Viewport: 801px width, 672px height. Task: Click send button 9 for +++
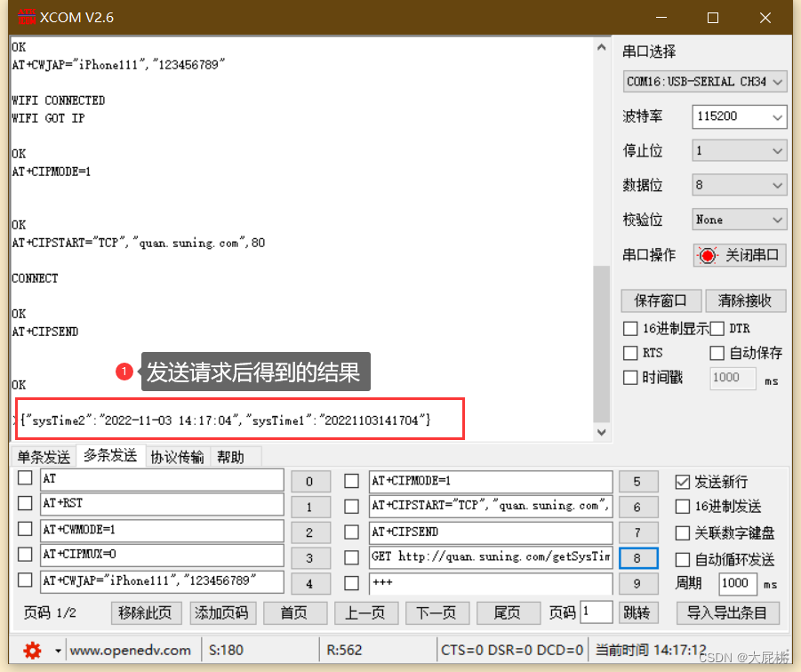(x=638, y=584)
